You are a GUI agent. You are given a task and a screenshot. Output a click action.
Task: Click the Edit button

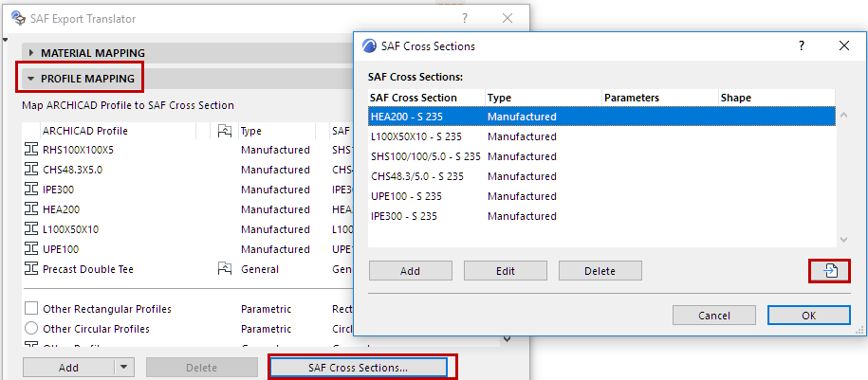click(x=506, y=271)
